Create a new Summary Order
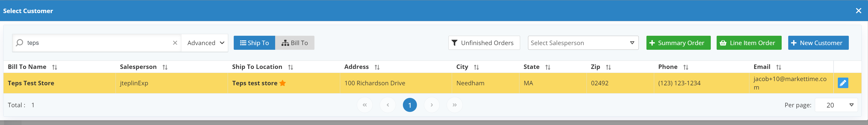This screenshot has width=868, height=125. pyautogui.click(x=678, y=43)
